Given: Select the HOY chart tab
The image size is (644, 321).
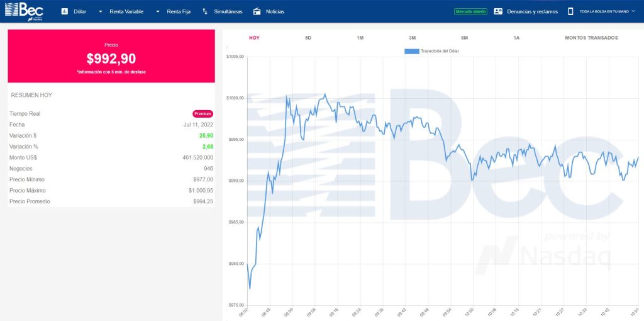Looking at the screenshot, I should pos(254,38).
